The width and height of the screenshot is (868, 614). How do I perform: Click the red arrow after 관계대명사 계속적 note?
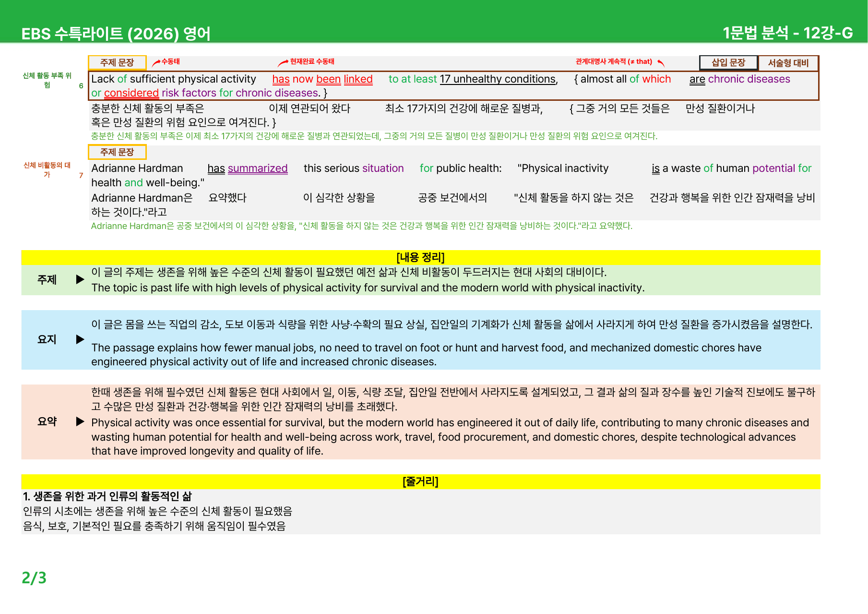pos(661,62)
